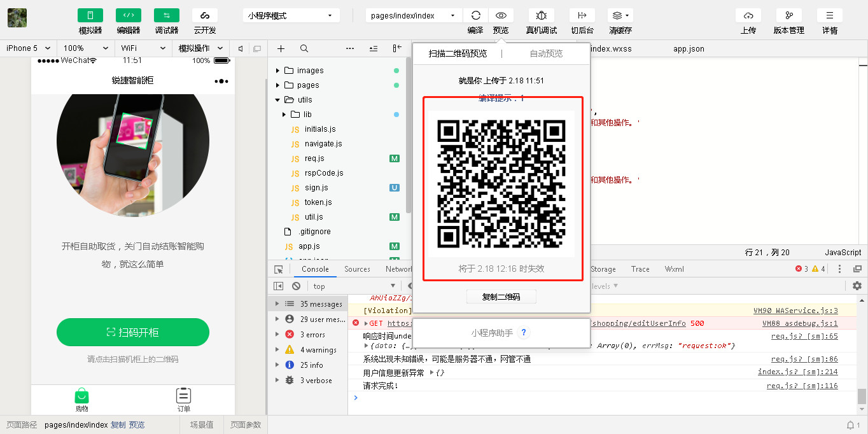Expand the 25 info message group
The height and width of the screenshot is (434, 868).
[277, 365]
